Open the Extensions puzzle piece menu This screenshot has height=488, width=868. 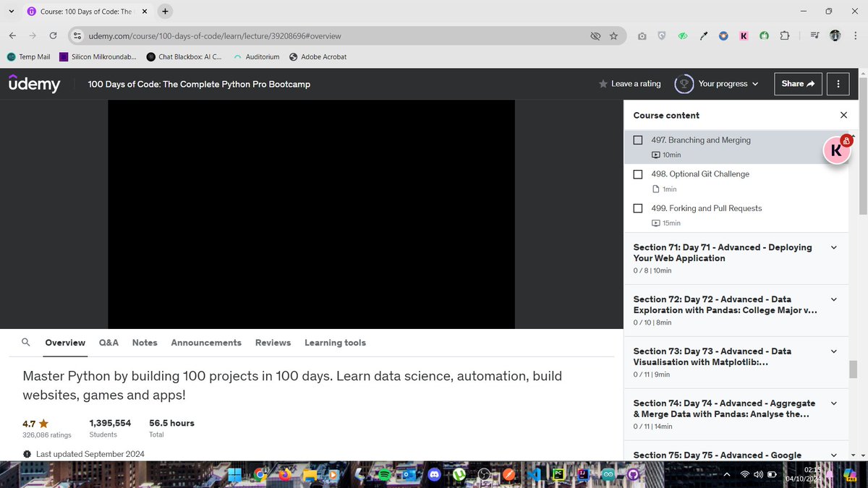(x=785, y=35)
